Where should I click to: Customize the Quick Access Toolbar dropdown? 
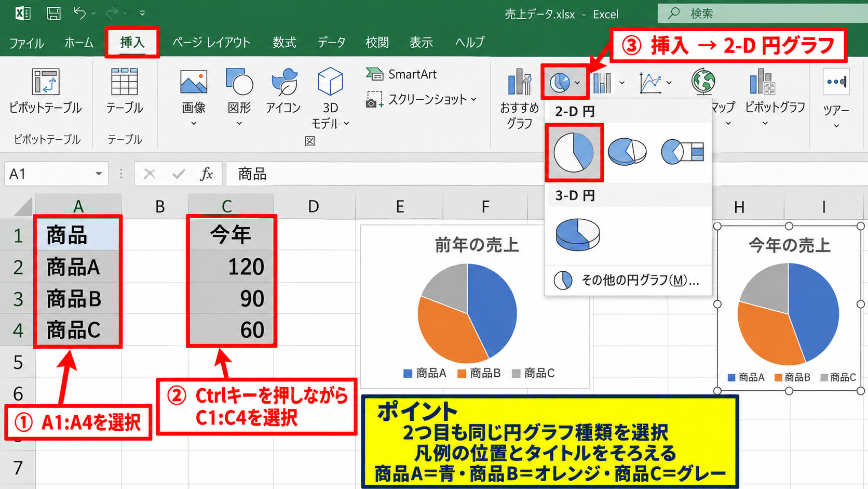click(x=142, y=13)
